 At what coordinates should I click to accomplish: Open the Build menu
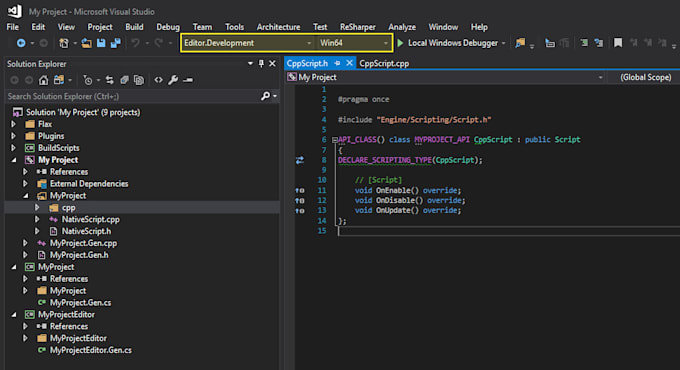(x=134, y=27)
